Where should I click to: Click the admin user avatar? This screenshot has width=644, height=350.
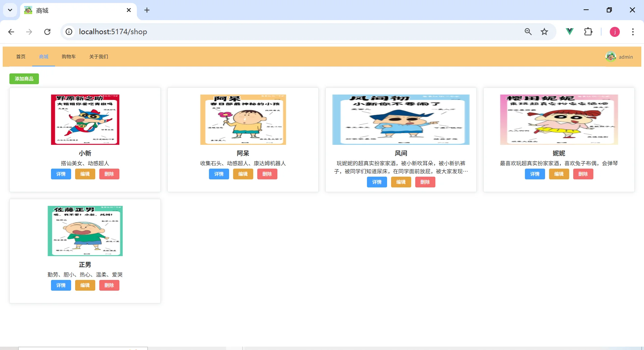coord(611,57)
